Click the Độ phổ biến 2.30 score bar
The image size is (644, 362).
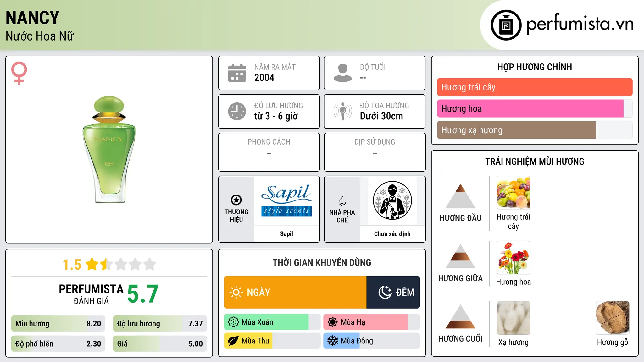[x=58, y=344]
